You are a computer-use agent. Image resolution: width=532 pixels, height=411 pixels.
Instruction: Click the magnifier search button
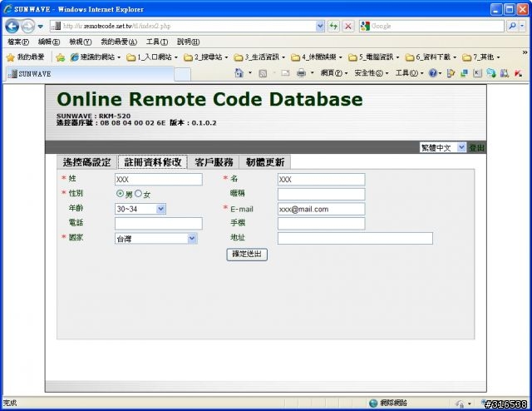[x=512, y=26]
